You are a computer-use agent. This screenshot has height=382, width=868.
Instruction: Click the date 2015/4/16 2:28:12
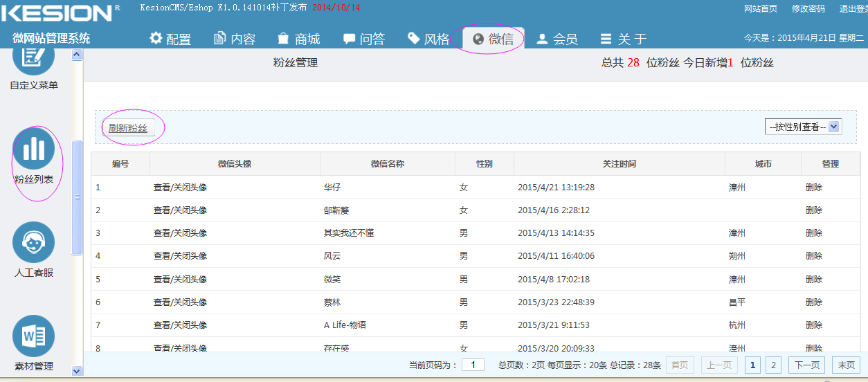pyautogui.click(x=554, y=210)
